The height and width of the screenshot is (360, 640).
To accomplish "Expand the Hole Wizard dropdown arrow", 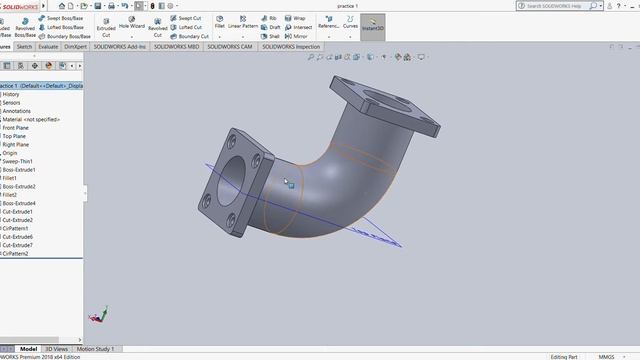I will click(132, 37).
